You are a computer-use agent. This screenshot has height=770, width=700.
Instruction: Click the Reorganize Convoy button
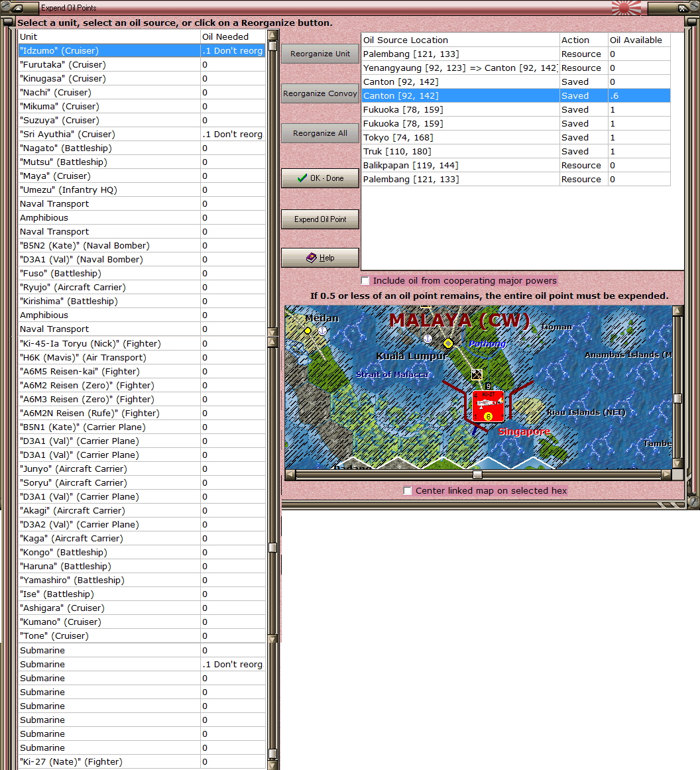click(320, 93)
